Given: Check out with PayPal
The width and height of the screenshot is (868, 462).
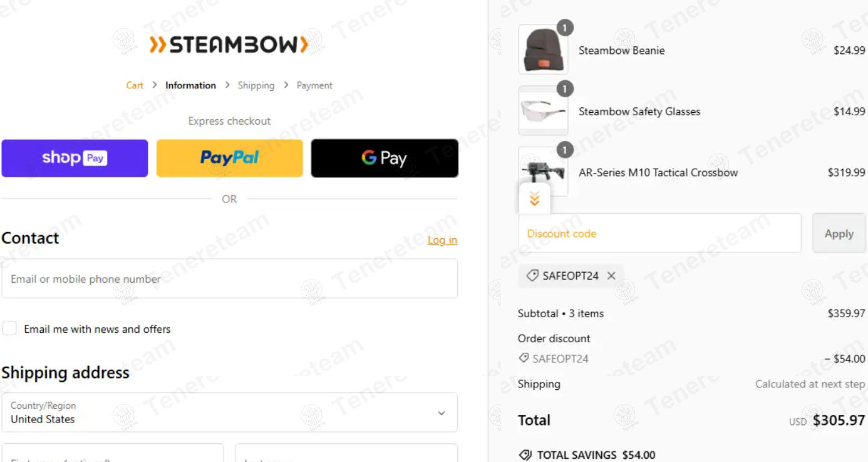Looking at the screenshot, I should coord(229,158).
